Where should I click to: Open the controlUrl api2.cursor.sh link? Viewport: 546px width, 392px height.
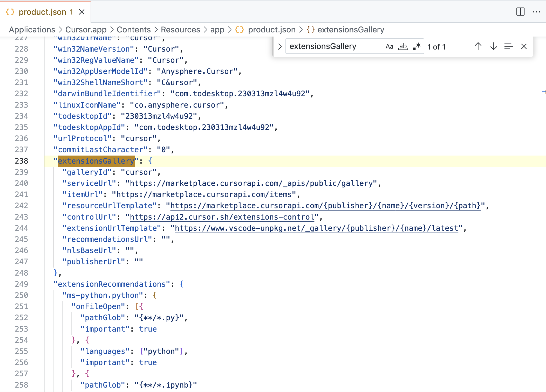(x=222, y=217)
